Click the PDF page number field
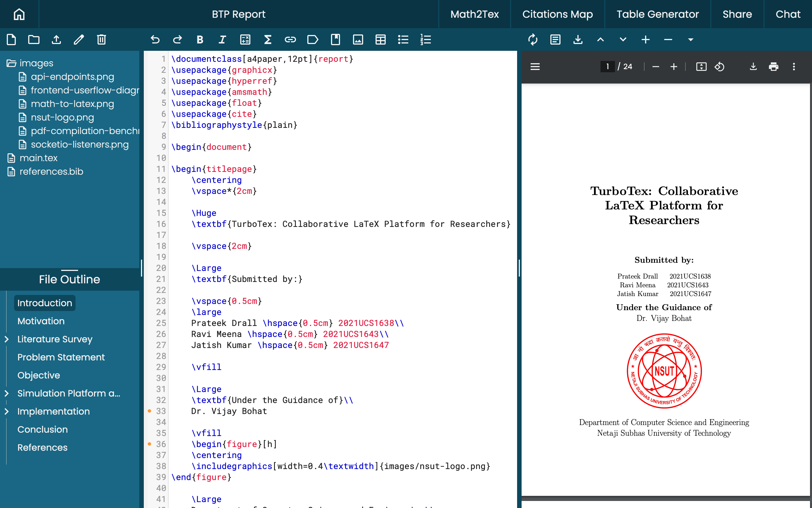812x508 pixels. pyautogui.click(x=607, y=67)
